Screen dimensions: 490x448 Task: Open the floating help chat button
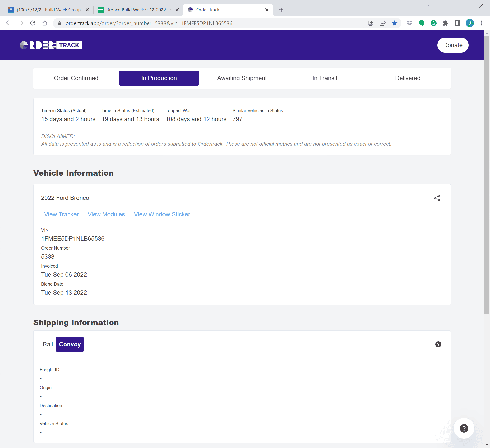coord(464,428)
